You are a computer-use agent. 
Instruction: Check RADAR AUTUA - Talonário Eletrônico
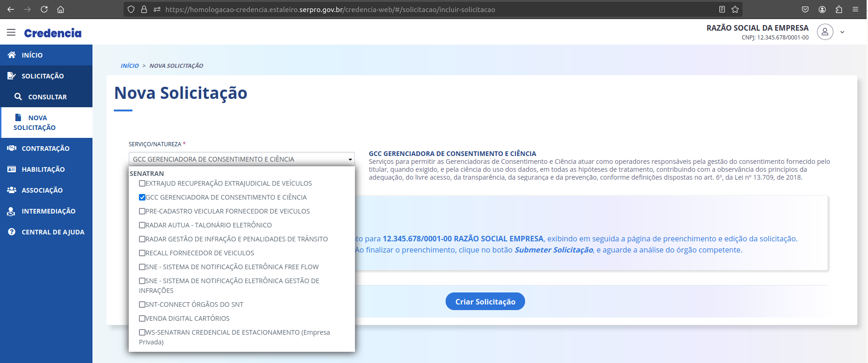[142, 225]
